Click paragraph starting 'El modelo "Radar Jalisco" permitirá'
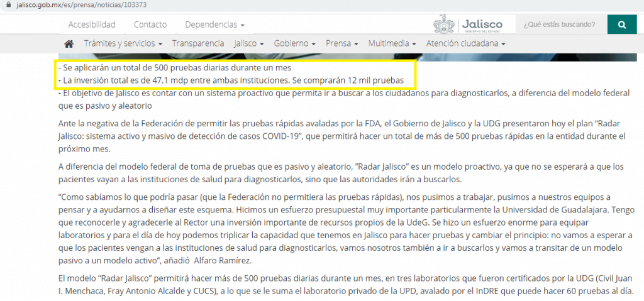 point(346,285)
